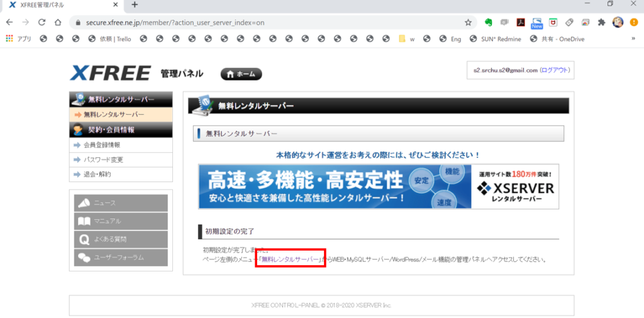Open the マニュアル manual page
This screenshot has width=644, height=318.
pos(119,221)
